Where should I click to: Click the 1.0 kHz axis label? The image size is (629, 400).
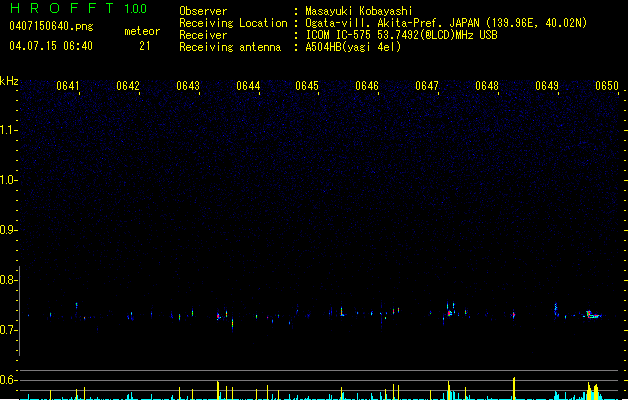(x=8, y=180)
